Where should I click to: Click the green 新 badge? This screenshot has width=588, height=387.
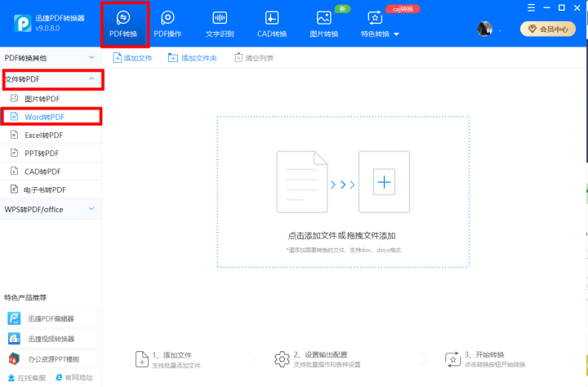pos(343,9)
